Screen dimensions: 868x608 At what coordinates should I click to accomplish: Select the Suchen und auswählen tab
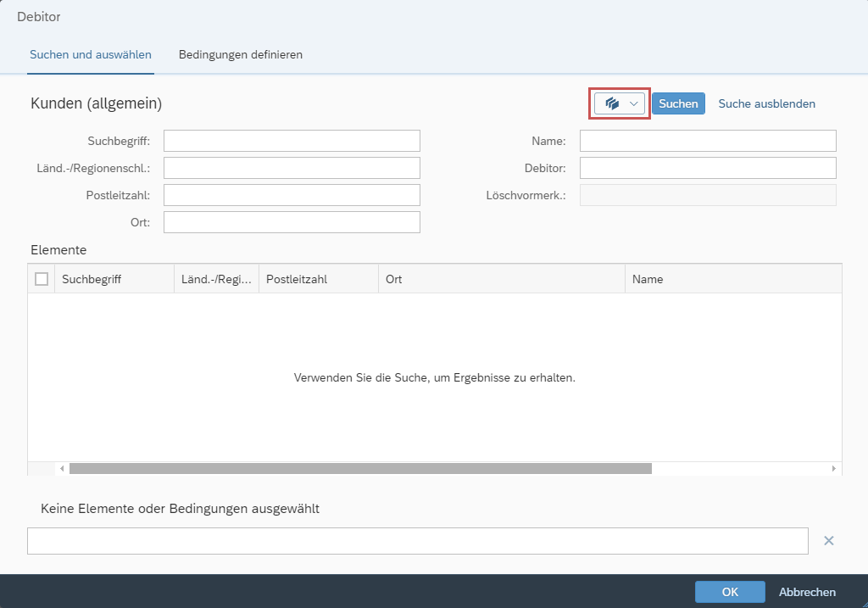coord(91,54)
